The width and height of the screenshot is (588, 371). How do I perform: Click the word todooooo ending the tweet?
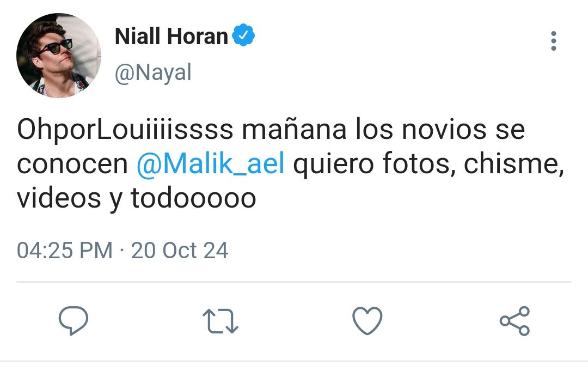click(193, 198)
